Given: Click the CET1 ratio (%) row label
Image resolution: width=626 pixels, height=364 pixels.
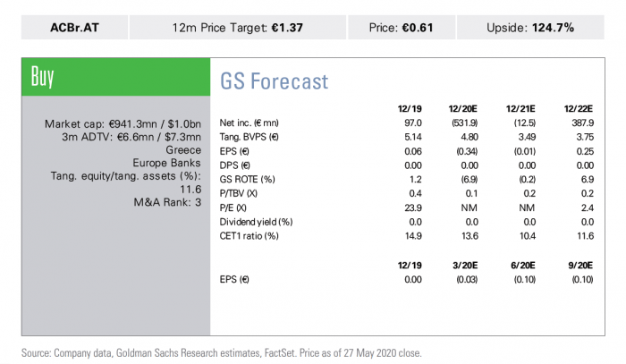Looking at the screenshot, I should (x=250, y=236).
